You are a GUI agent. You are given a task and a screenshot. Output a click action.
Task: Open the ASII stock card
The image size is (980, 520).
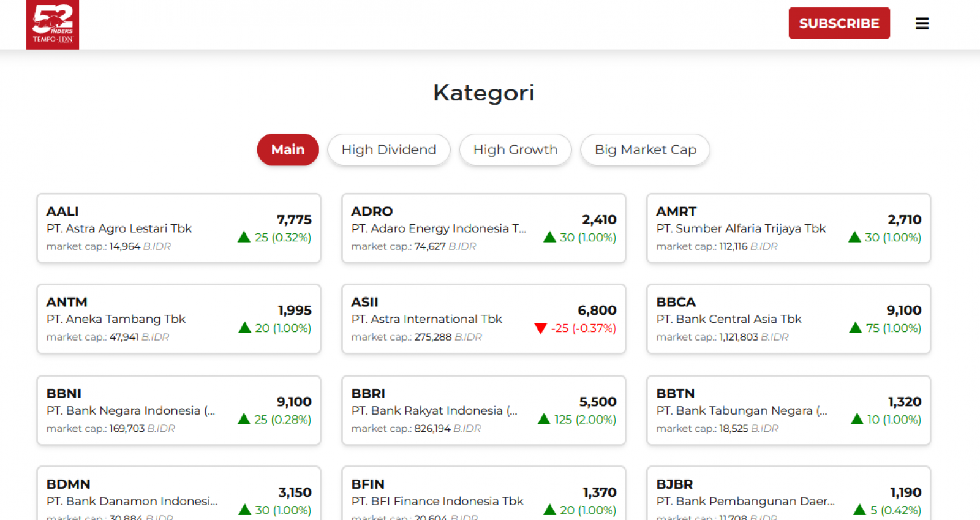click(484, 319)
